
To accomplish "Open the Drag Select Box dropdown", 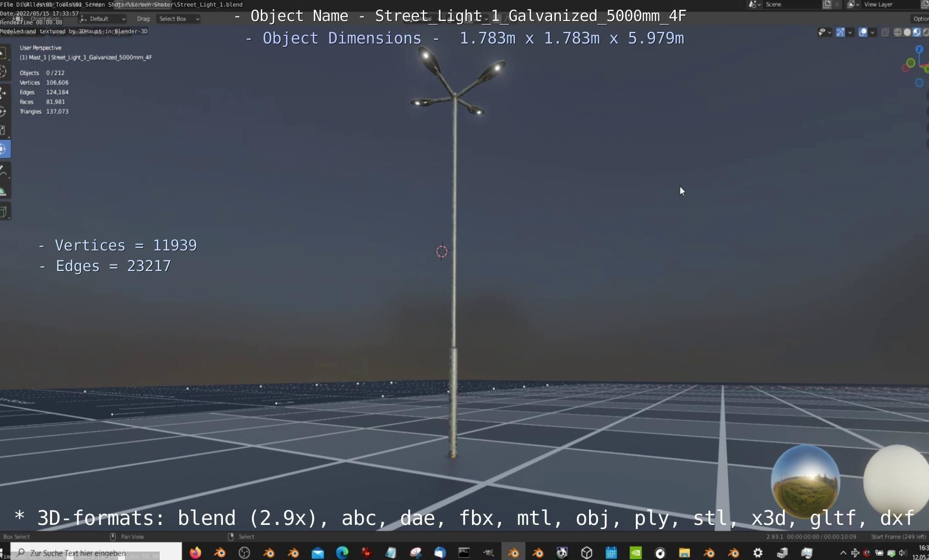I will point(178,19).
